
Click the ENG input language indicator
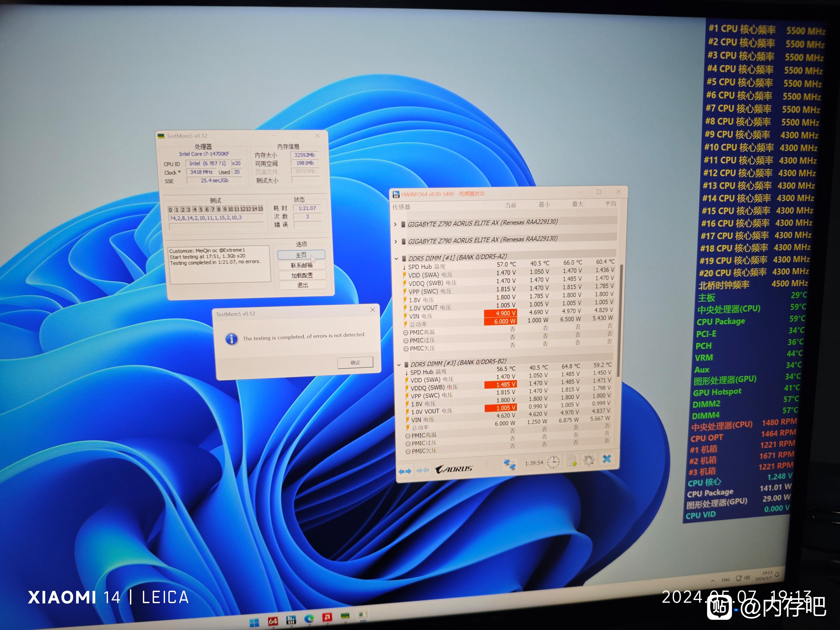[726, 580]
